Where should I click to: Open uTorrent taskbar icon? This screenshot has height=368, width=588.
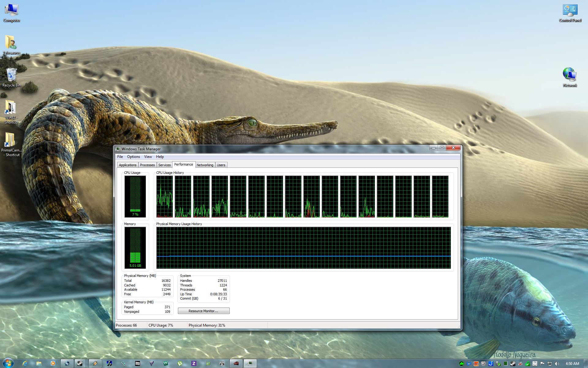coord(180,363)
